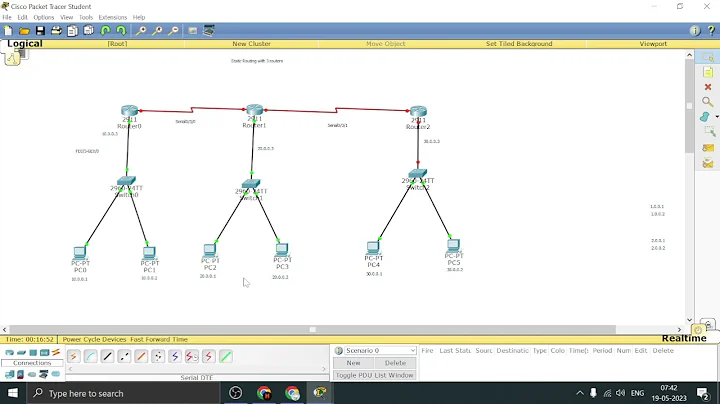Click the Delete scenario button
The image size is (720, 404).
395,363
